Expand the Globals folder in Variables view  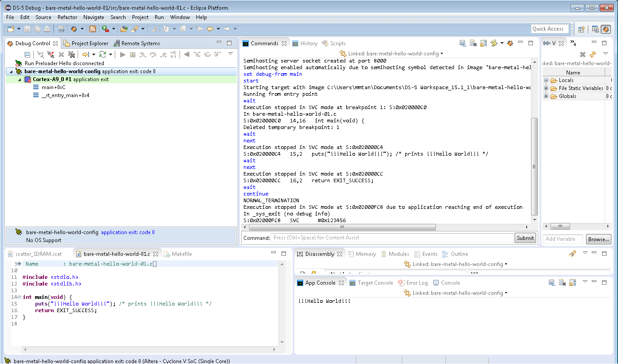pos(547,96)
